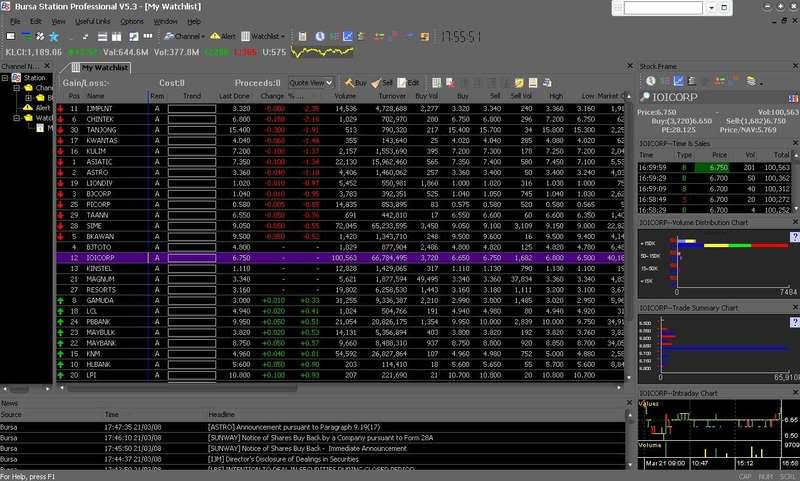The width and height of the screenshot is (800, 481).
Task: Open the stacked layers dropdown in Stock Frame
Action: (753, 81)
